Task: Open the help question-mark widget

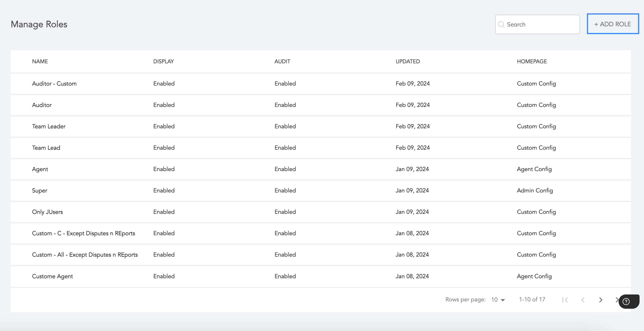Action: [x=626, y=302]
